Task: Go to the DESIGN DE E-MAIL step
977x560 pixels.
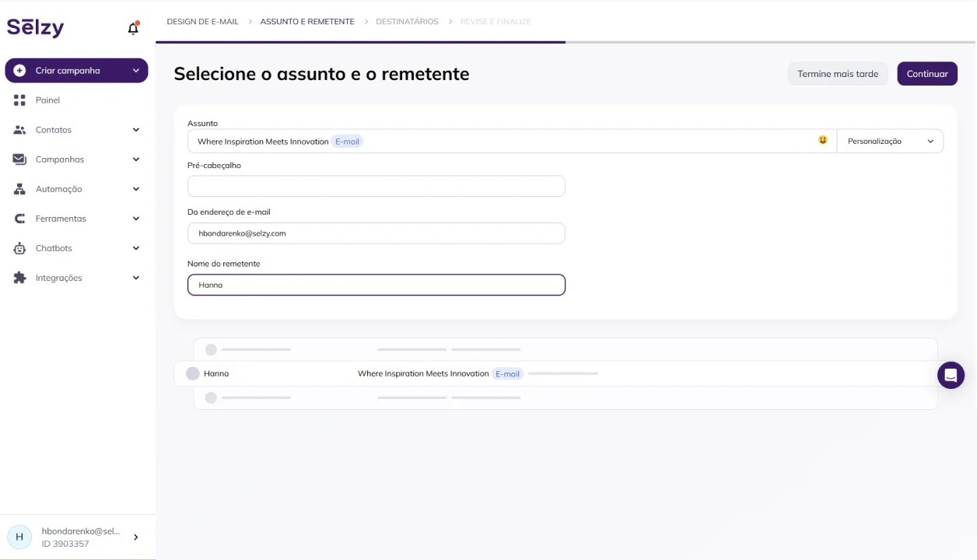Action: pos(202,21)
